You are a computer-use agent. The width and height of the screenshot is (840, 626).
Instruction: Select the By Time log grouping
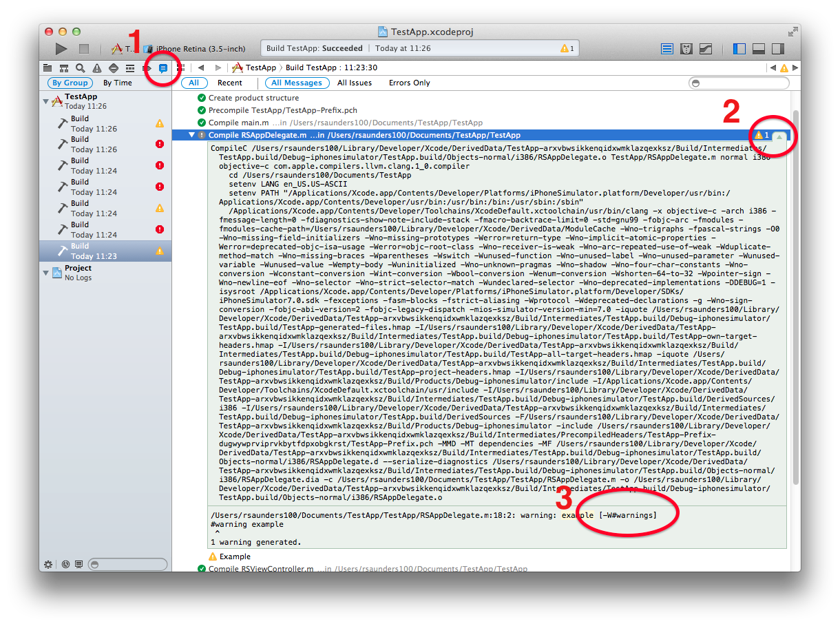tap(118, 83)
